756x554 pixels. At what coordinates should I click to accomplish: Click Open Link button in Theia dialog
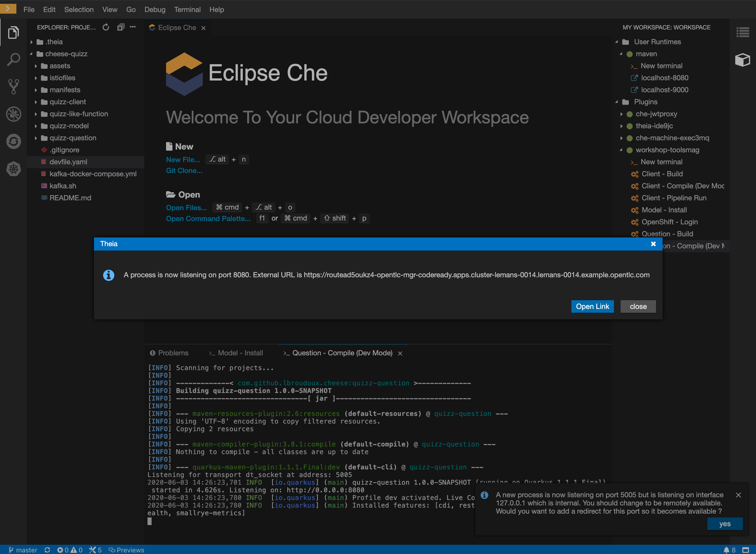pyautogui.click(x=591, y=305)
